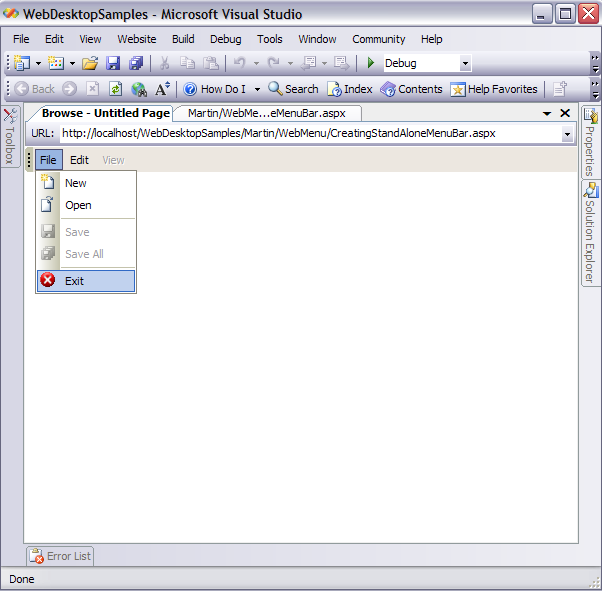
Task: Click inside the URL address field
Action: 300,133
